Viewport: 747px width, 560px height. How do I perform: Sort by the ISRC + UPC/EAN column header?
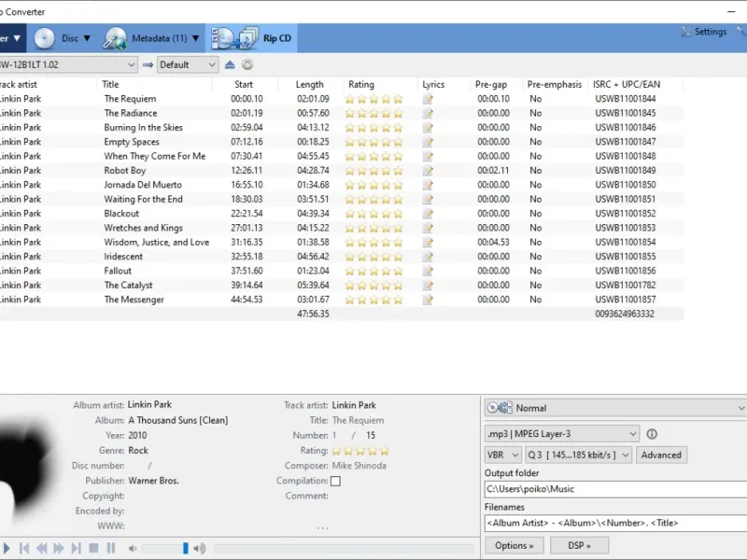point(627,84)
